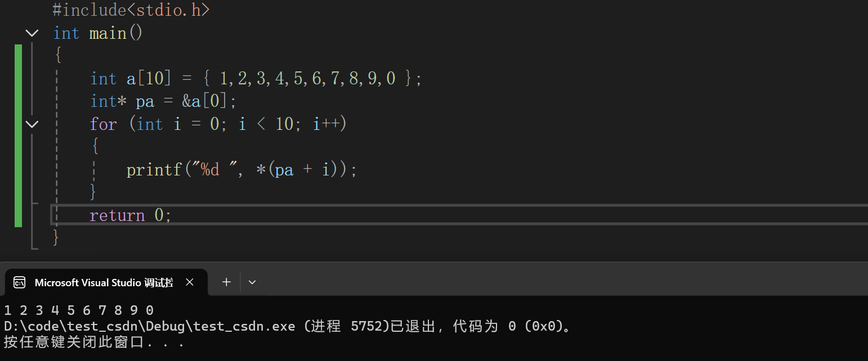Screen dimensions: 868x361
Task: Click the array initializer list of a[10]
Action: click(307, 78)
